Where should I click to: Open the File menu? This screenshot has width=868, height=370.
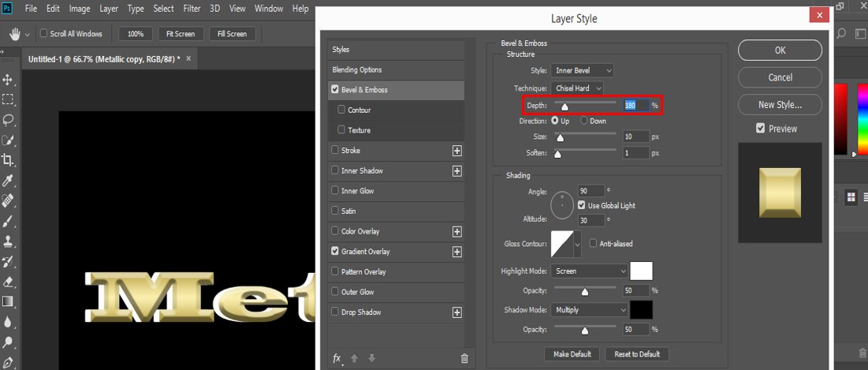(x=31, y=9)
